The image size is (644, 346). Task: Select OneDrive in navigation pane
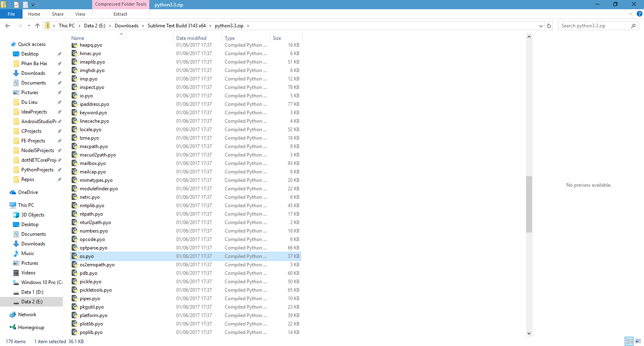[28, 192]
